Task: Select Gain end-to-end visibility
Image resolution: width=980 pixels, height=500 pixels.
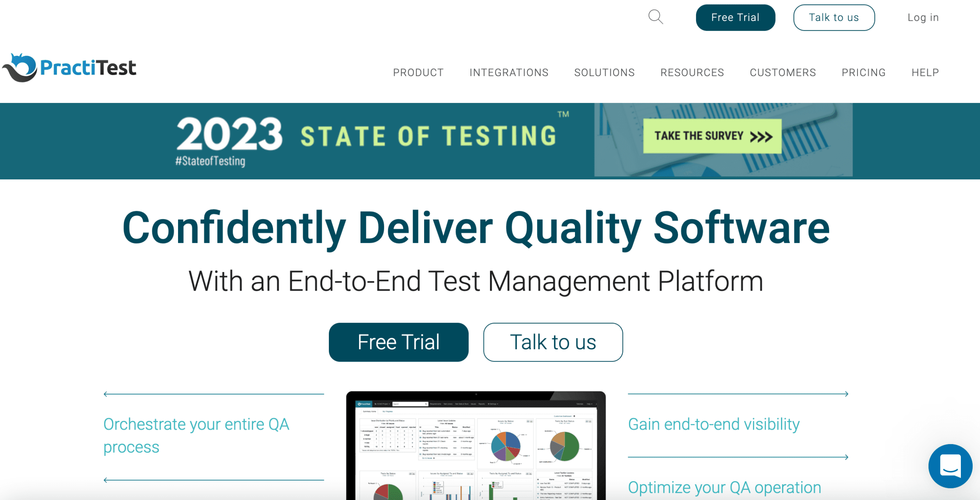Action: [714, 424]
